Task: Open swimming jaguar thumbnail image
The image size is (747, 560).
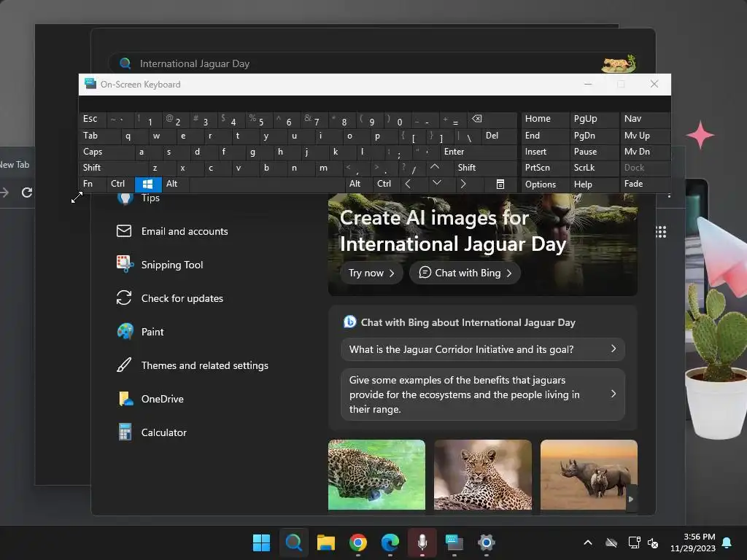Action: pyautogui.click(x=376, y=475)
